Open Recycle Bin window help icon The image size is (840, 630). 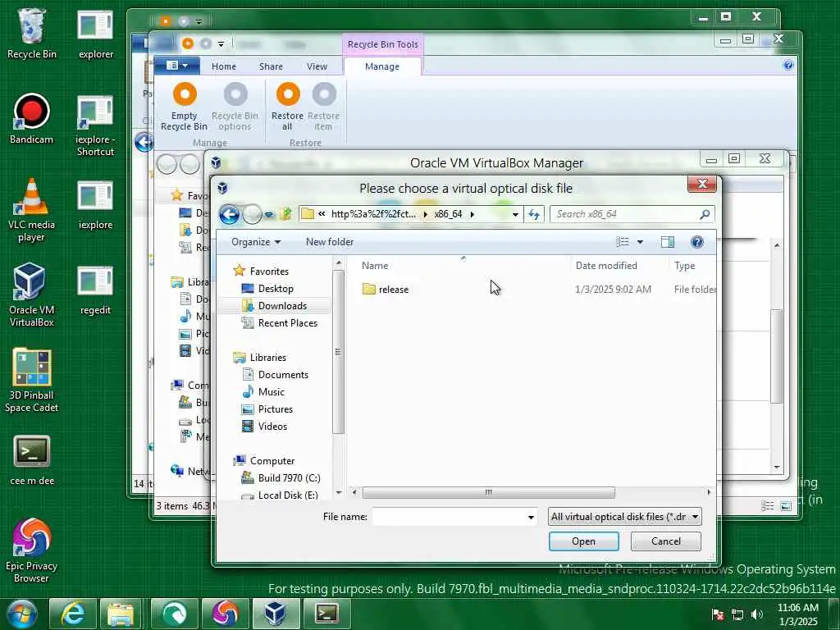[x=787, y=66]
